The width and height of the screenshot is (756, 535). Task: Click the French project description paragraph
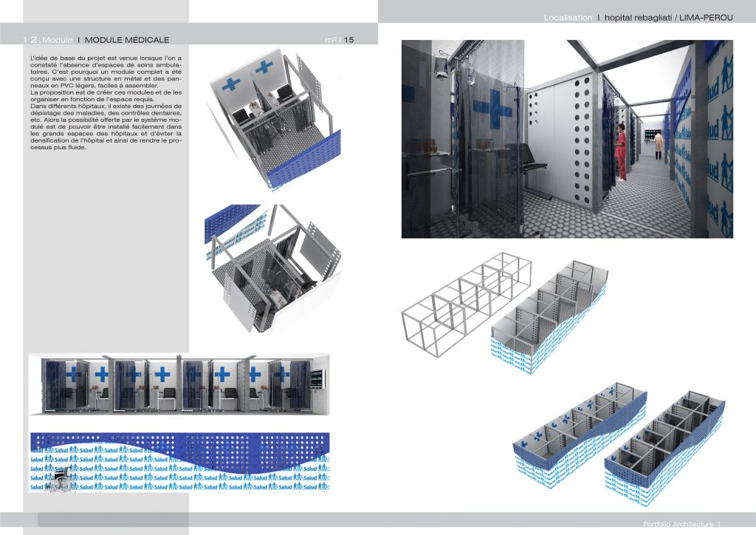(x=107, y=103)
